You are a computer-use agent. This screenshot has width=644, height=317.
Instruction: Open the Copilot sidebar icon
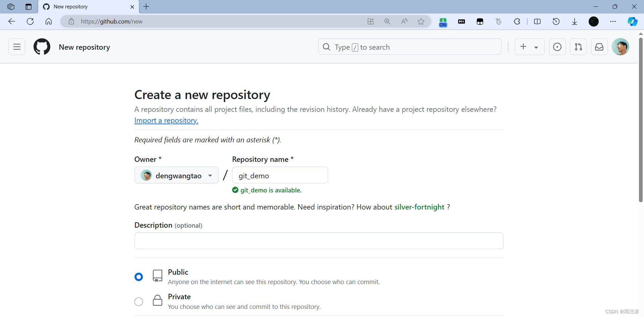[633, 21]
